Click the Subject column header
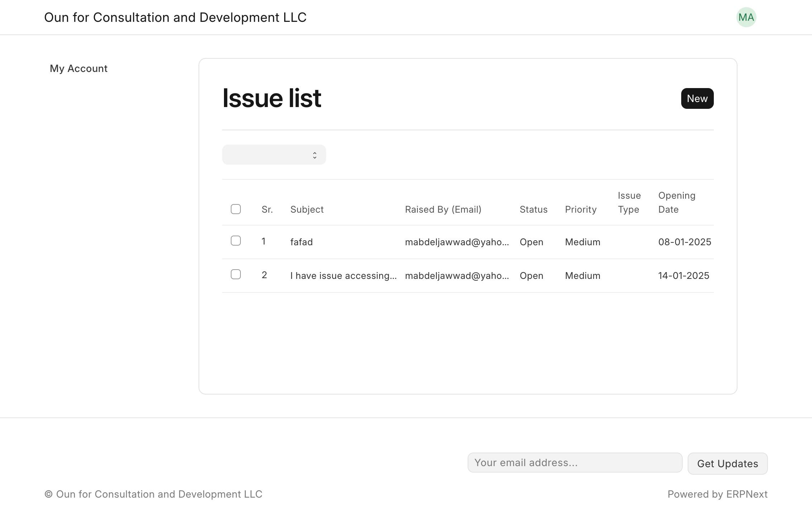 (x=307, y=209)
